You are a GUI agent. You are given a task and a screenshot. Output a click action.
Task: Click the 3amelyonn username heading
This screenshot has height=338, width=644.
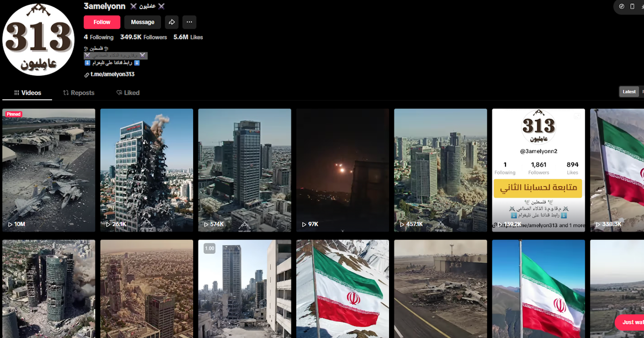tap(105, 6)
